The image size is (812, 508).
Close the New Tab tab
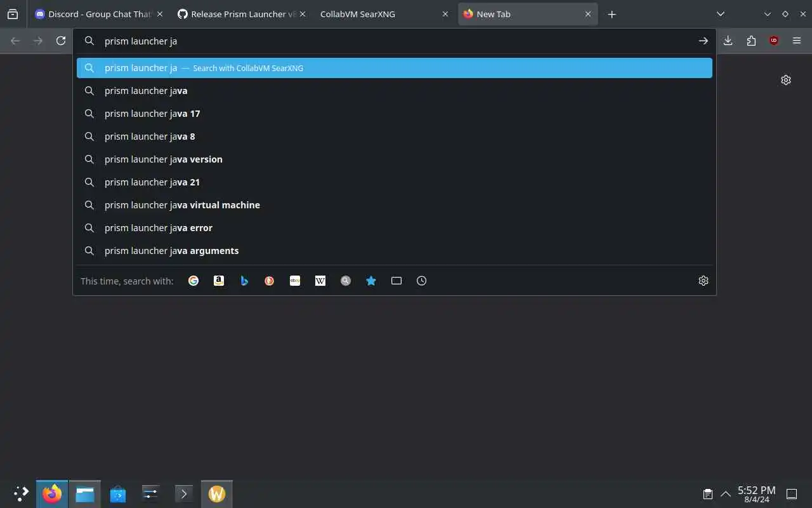coord(588,14)
